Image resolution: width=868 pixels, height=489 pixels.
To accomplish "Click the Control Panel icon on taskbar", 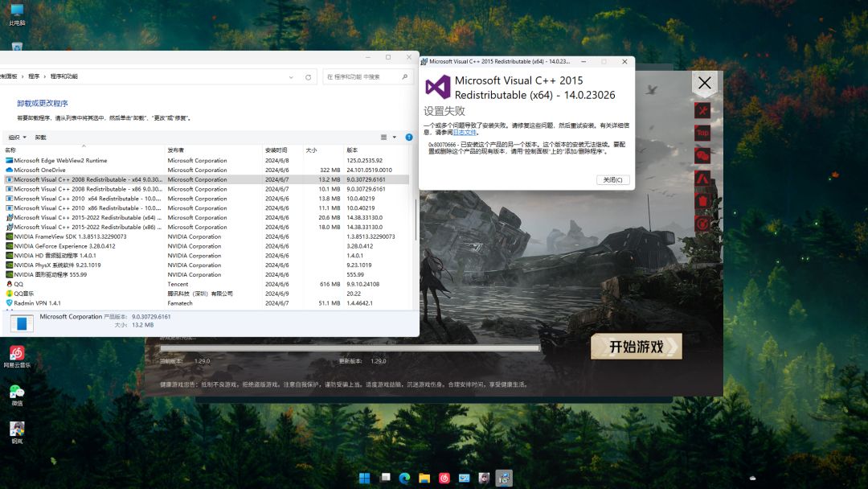I will 465,478.
